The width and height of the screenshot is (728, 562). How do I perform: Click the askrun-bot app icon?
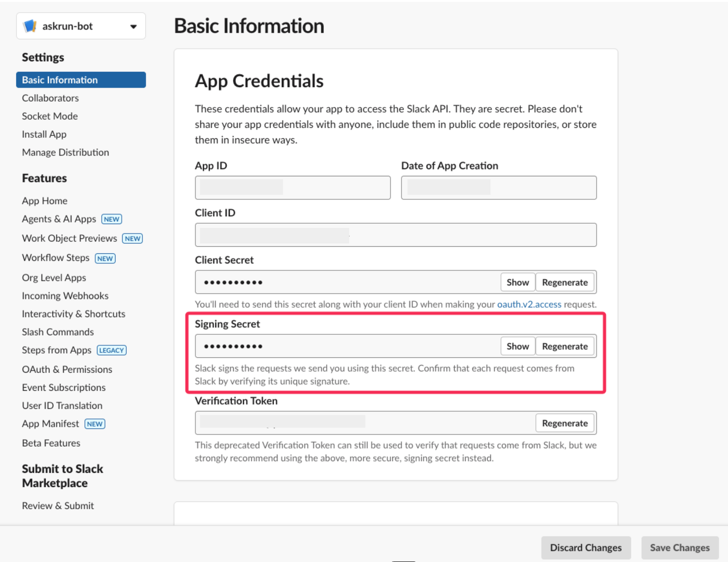click(x=30, y=26)
